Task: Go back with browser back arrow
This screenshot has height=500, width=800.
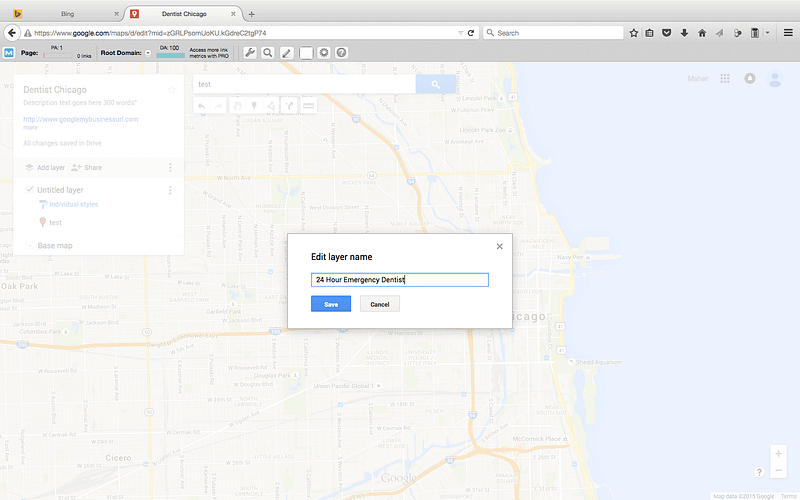Action: [x=12, y=33]
